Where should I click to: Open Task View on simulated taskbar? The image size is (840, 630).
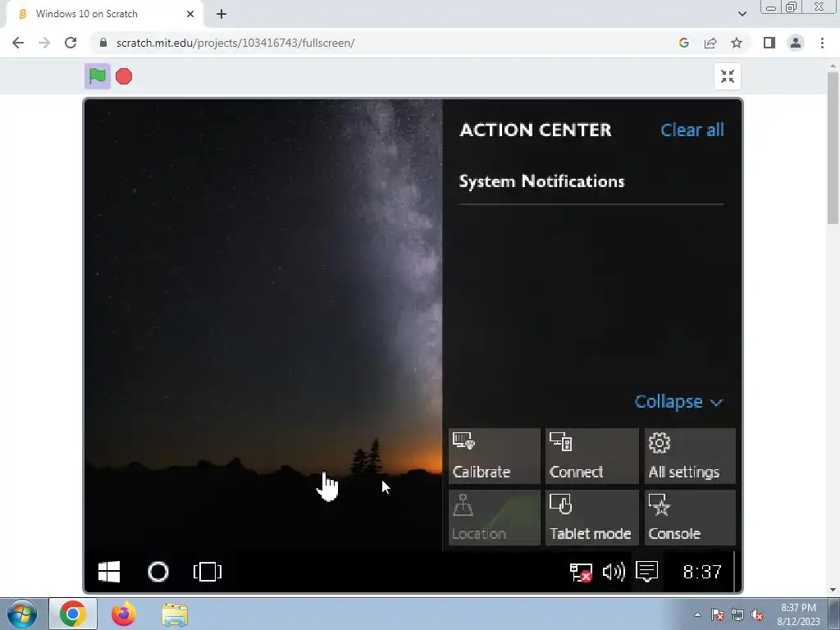208,572
